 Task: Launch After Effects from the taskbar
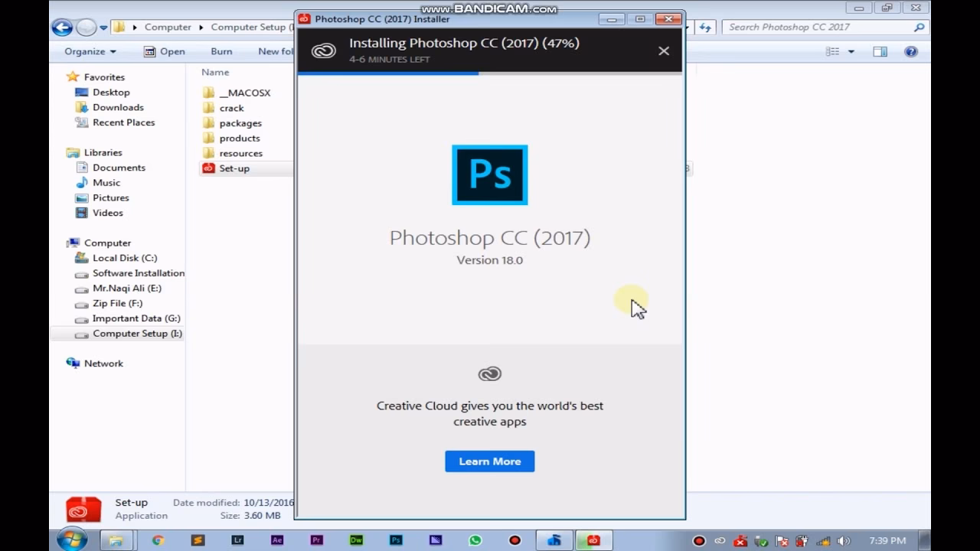(277, 540)
